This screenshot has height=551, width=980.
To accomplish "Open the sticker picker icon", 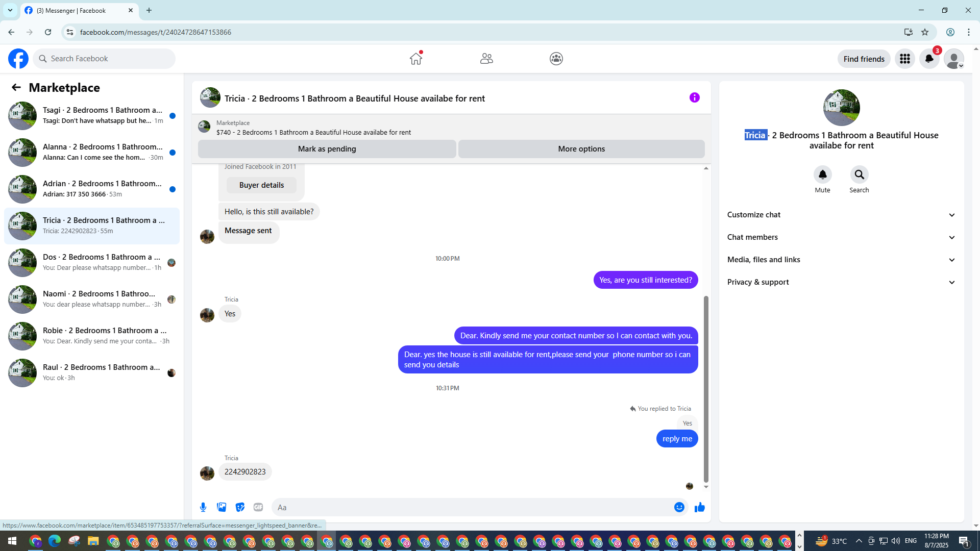I will tap(240, 507).
